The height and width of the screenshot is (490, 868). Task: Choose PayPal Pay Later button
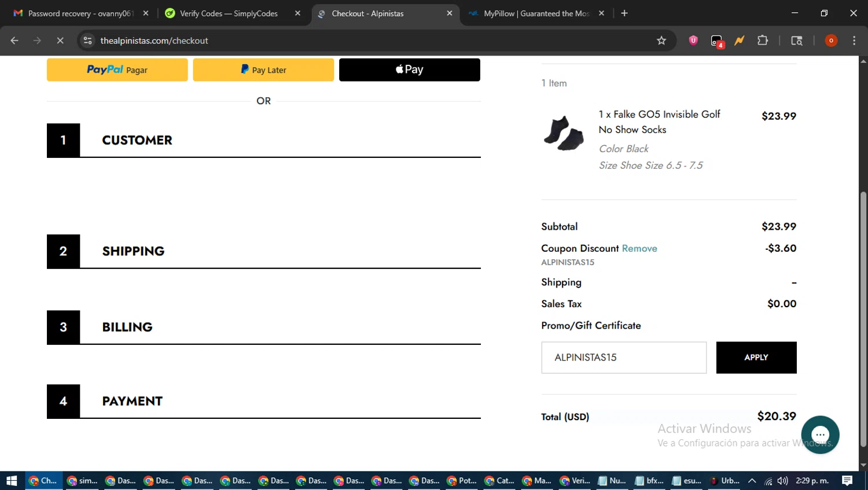pos(263,69)
